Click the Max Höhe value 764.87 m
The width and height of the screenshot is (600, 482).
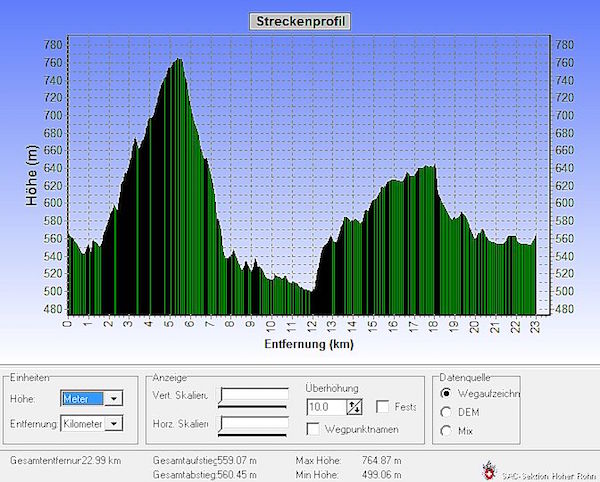(x=382, y=460)
